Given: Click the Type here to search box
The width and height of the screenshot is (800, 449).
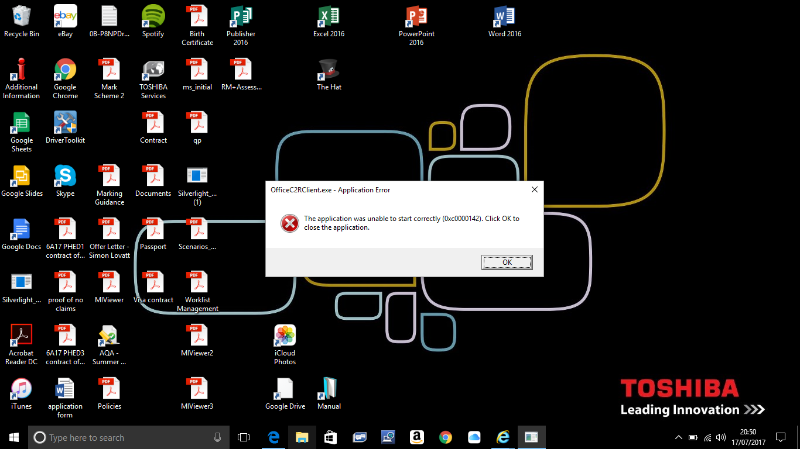Looking at the screenshot, I should tap(129, 437).
